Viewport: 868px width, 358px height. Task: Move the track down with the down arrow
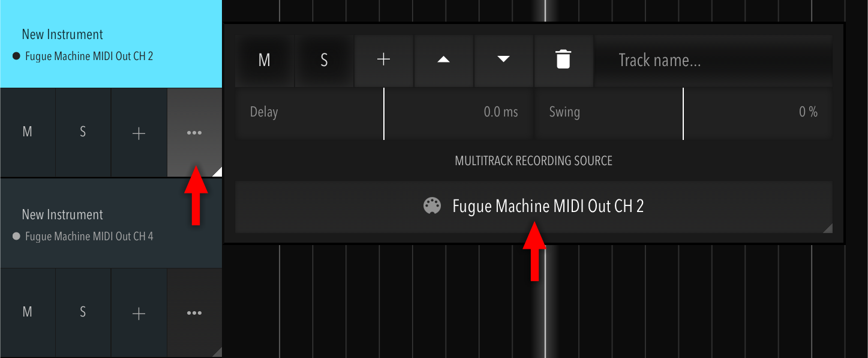[503, 60]
